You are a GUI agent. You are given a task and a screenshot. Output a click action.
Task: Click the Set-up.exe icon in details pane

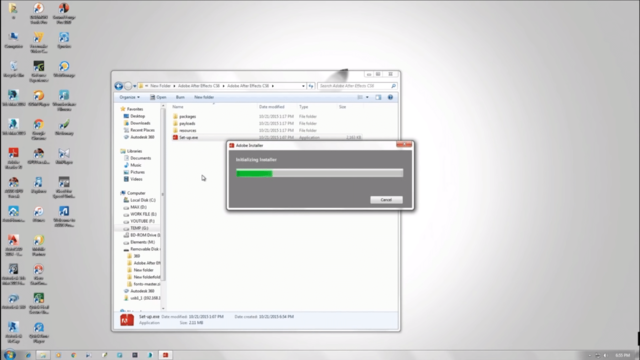127,320
